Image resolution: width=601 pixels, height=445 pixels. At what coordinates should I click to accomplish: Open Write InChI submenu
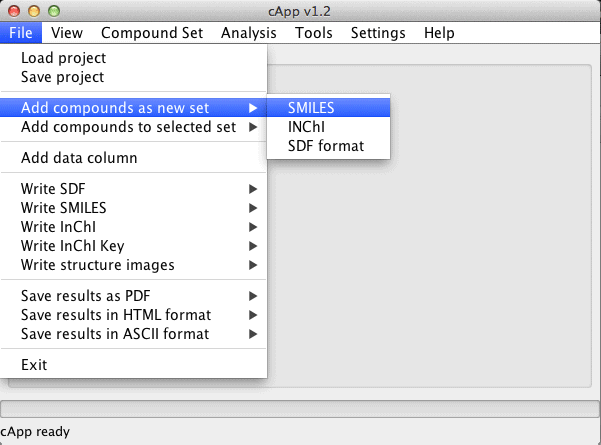click(133, 227)
